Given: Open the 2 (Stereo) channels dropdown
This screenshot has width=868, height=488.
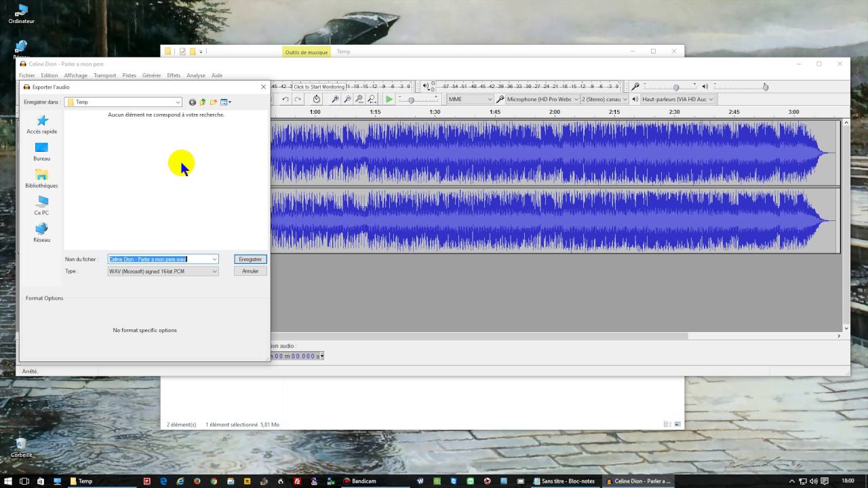Looking at the screenshot, I should coord(604,99).
